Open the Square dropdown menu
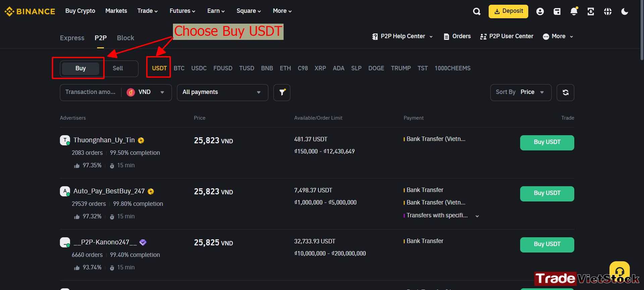This screenshot has width=644, height=290. pyautogui.click(x=249, y=11)
